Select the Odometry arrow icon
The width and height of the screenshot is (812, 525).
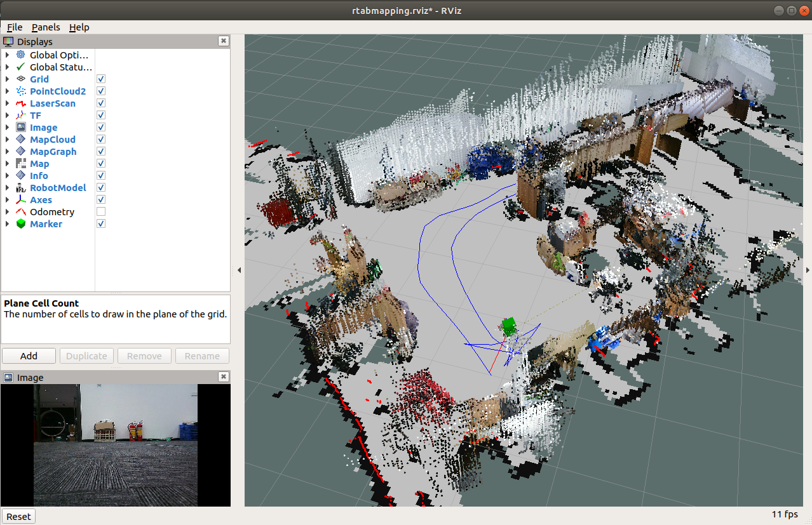pos(20,212)
